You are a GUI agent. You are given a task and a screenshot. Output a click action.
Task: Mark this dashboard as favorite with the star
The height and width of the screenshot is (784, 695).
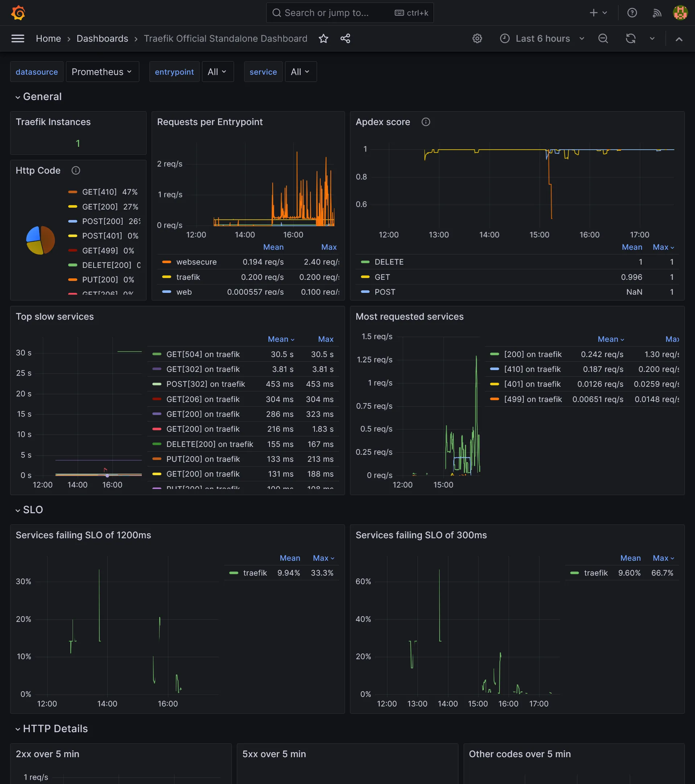point(324,38)
